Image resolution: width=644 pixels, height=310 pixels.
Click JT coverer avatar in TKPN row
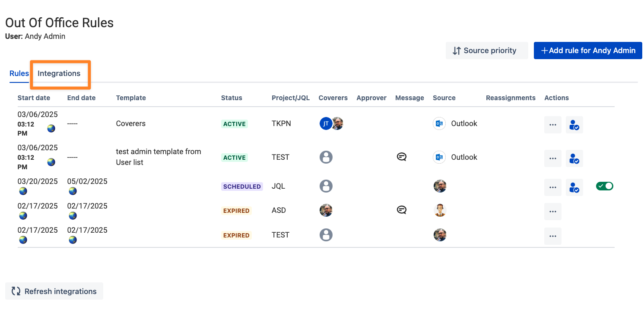326,123
